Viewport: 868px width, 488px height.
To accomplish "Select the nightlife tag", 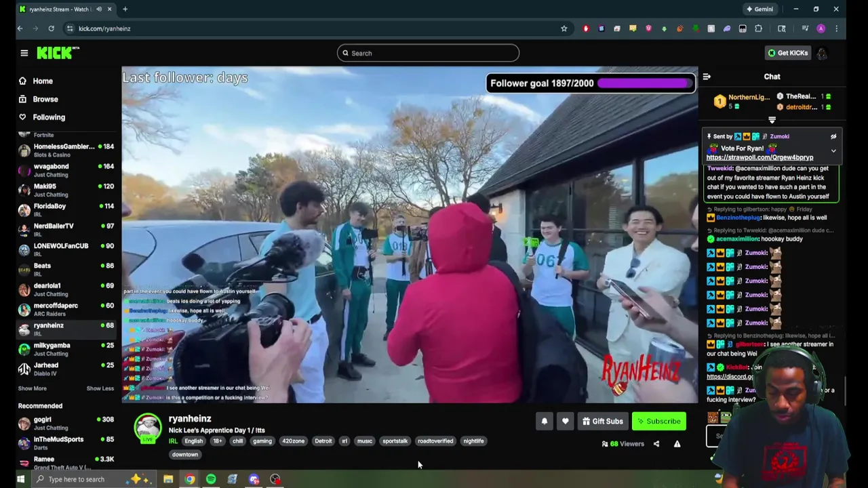I will point(473,441).
